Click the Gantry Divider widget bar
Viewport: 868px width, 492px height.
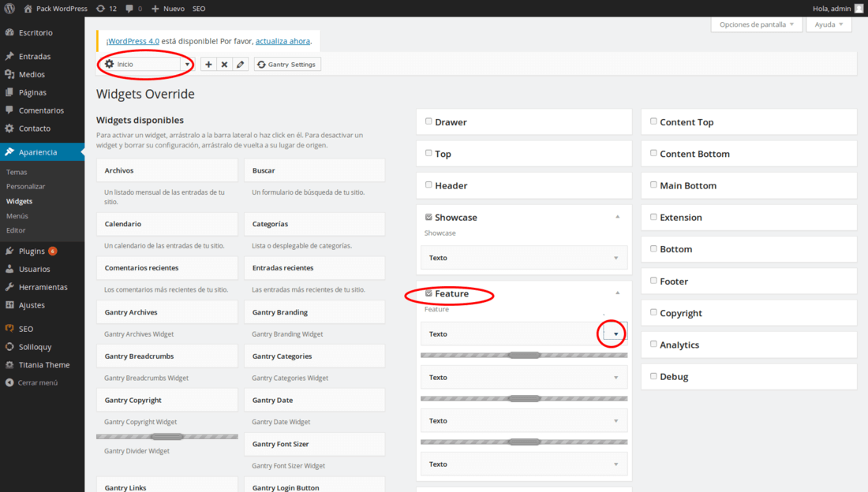pos(167,437)
